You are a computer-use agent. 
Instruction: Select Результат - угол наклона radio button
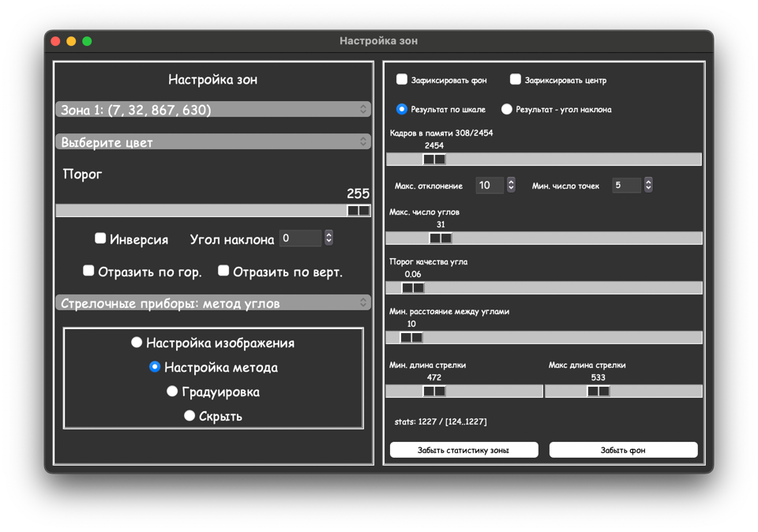(x=507, y=109)
